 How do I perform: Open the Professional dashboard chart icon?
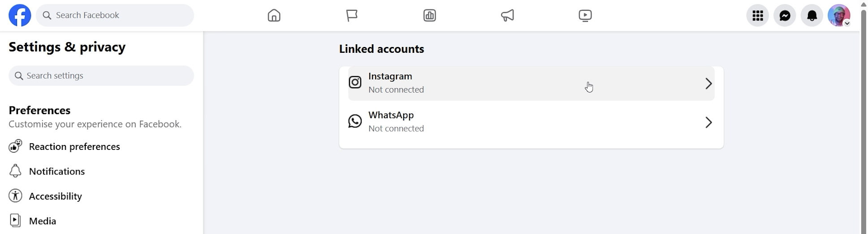pyautogui.click(x=429, y=16)
